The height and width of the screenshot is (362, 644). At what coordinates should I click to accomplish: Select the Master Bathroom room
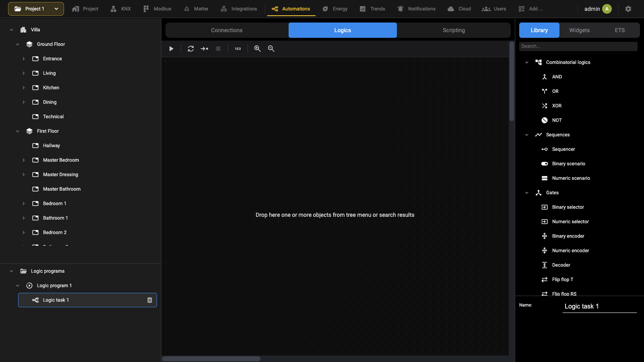click(x=62, y=189)
